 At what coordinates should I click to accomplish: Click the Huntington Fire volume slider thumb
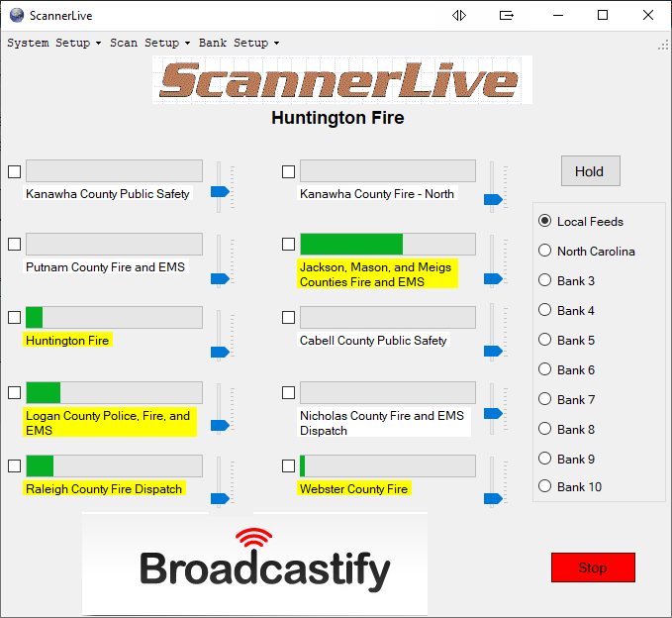tap(220, 353)
